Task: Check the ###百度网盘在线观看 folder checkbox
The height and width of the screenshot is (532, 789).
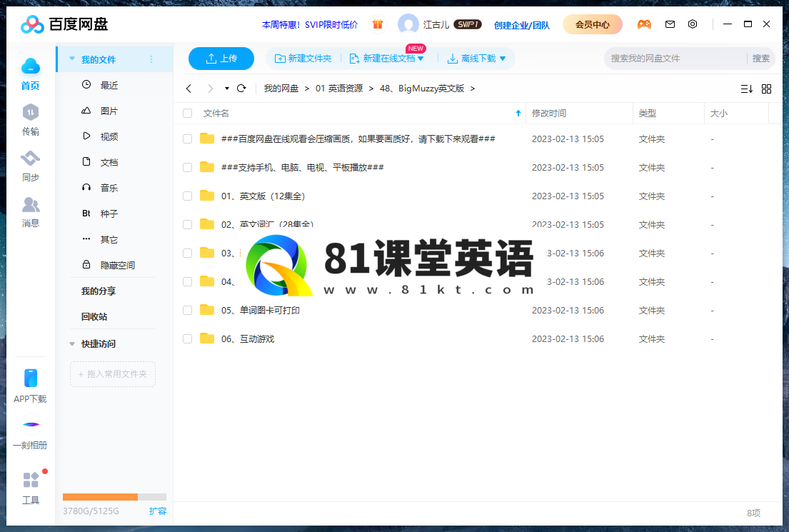Action: 187,139
